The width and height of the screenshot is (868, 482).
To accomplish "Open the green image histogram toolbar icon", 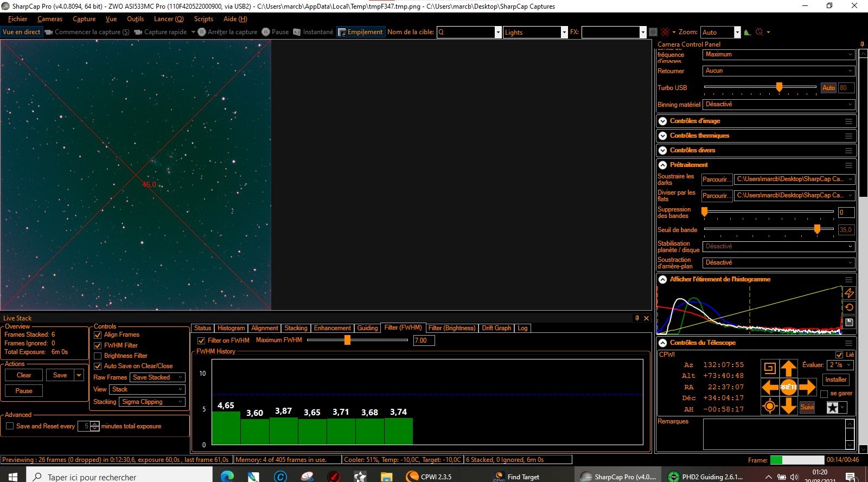I will 748,32.
